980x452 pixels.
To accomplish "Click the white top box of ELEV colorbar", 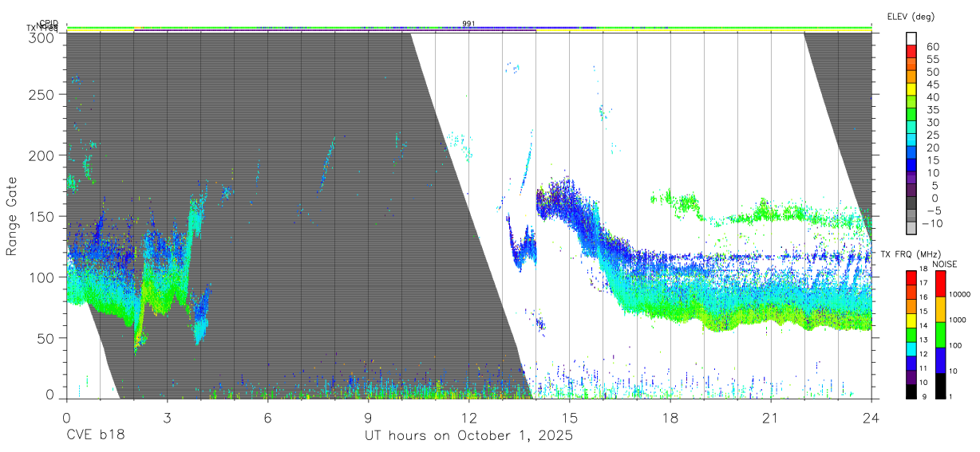I will click(x=911, y=40).
